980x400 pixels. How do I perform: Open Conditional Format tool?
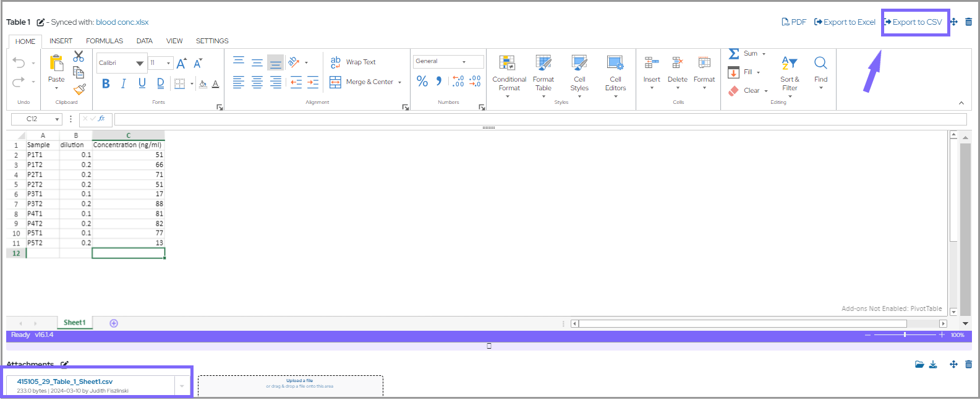(x=509, y=74)
